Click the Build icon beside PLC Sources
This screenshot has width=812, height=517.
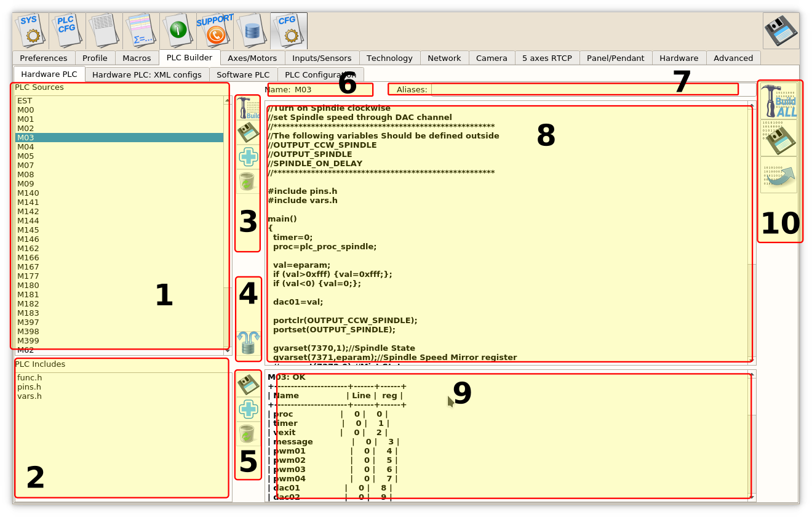click(248, 108)
